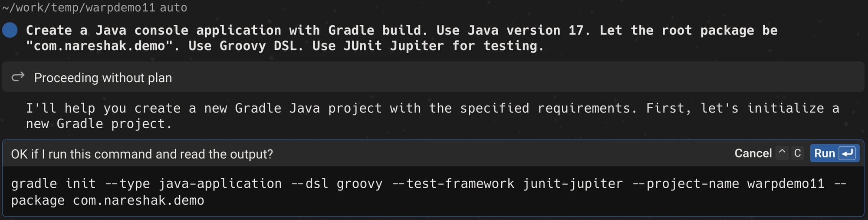The height and width of the screenshot is (220, 868).
Task: Click warpdemo11 project name in the command
Action: click(786, 183)
